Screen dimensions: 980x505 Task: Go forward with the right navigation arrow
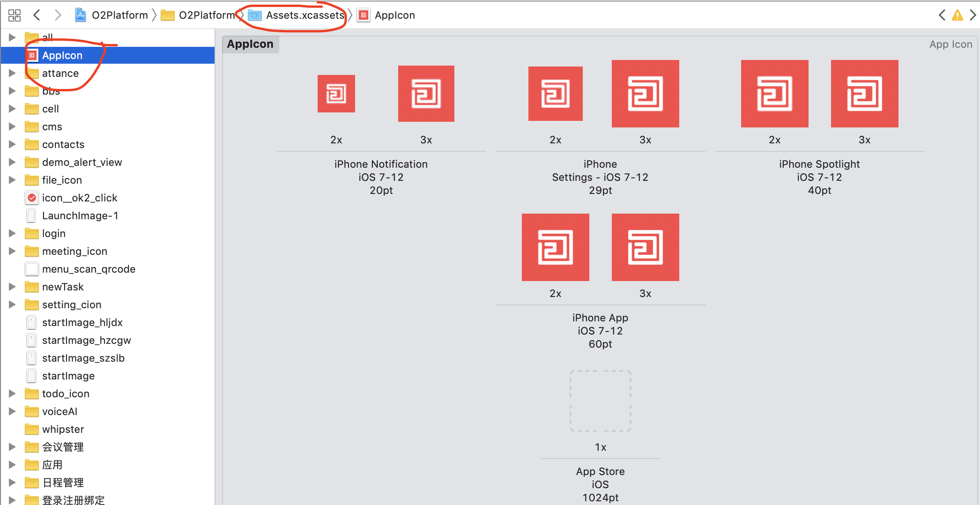point(58,15)
